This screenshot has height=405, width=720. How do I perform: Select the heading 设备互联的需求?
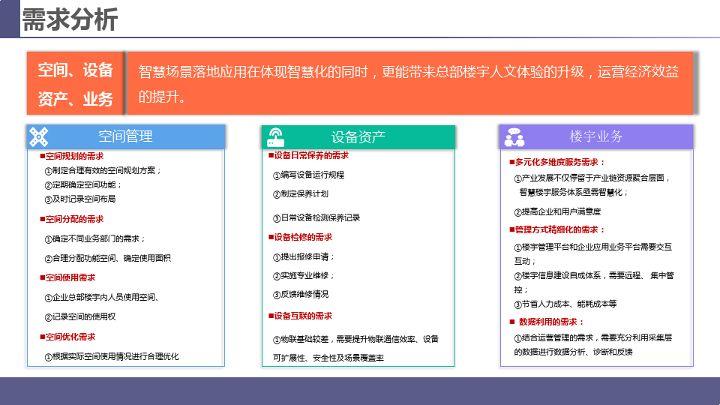click(x=300, y=316)
